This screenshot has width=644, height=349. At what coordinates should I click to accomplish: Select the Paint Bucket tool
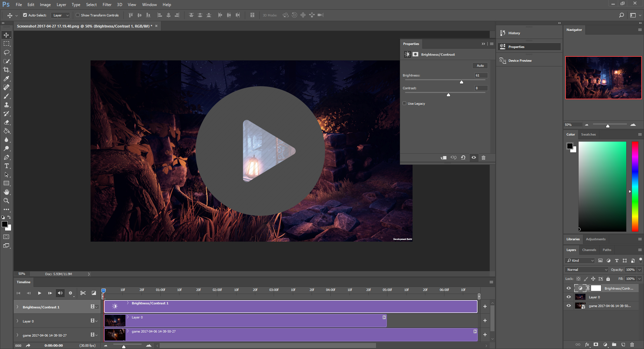[x=6, y=131]
